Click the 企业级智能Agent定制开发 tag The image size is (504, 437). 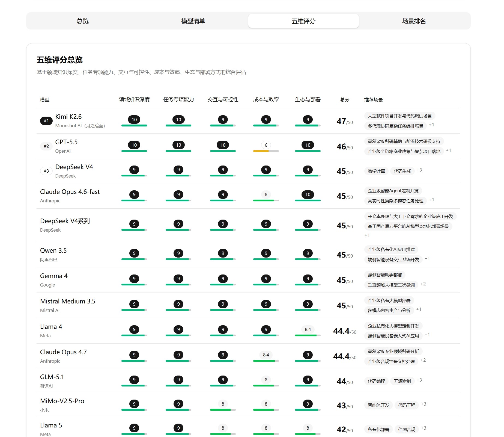coord(393,191)
